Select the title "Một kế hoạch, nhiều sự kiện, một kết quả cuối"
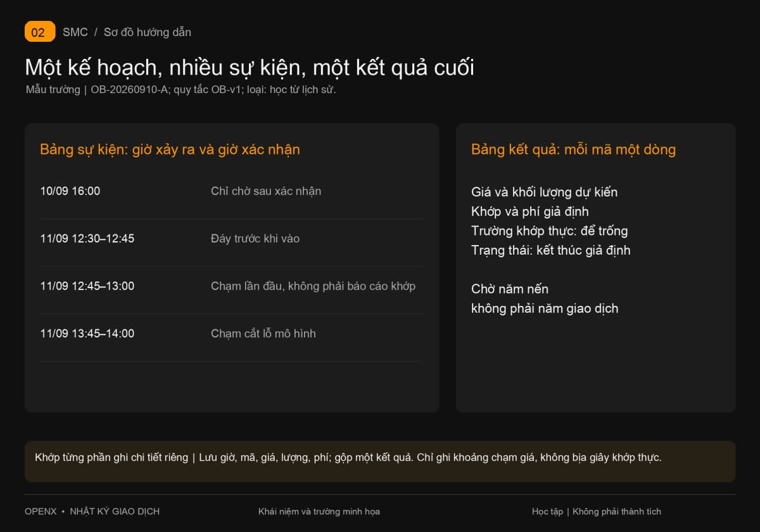 coord(250,68)
